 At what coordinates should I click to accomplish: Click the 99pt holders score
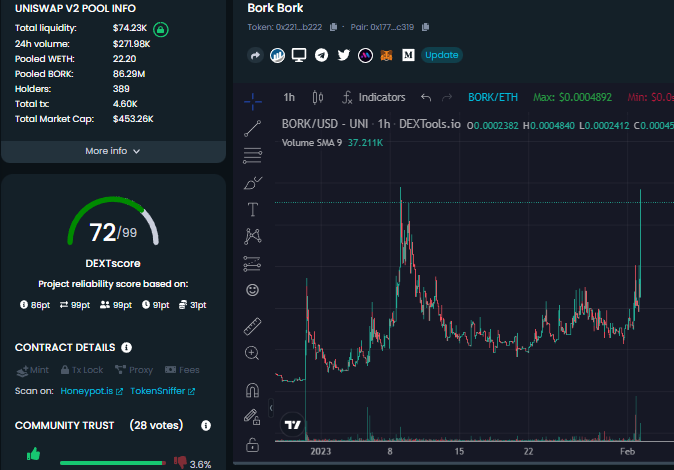(116, 305)
